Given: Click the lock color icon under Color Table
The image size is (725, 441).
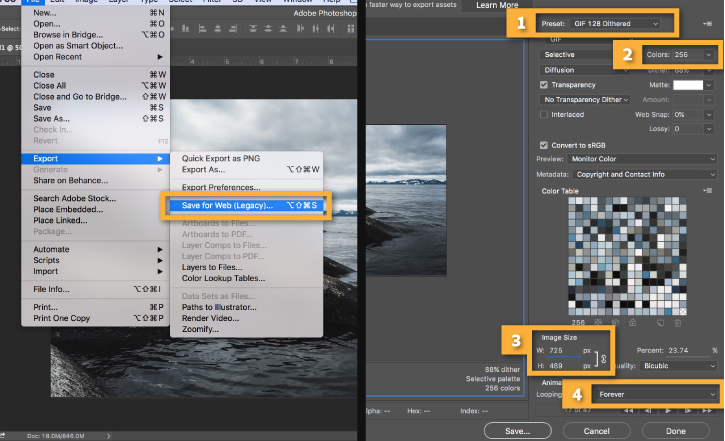Looking at the screenshot, I should click(633, 322).
